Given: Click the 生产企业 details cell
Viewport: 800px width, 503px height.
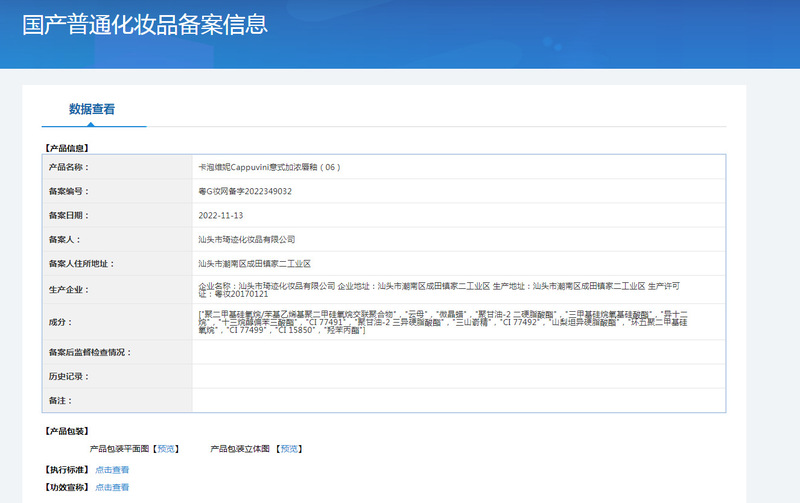Looking at the screenshot, I should pos(459,290).
